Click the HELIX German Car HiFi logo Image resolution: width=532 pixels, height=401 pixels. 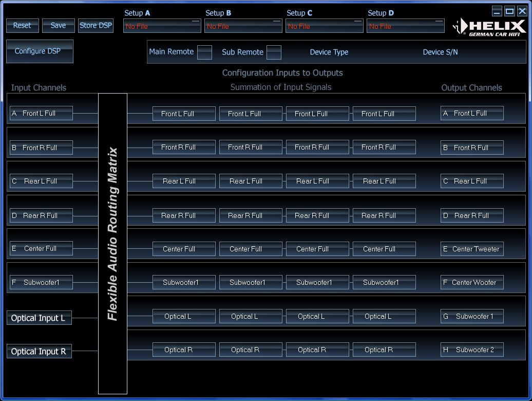point(489,27)
